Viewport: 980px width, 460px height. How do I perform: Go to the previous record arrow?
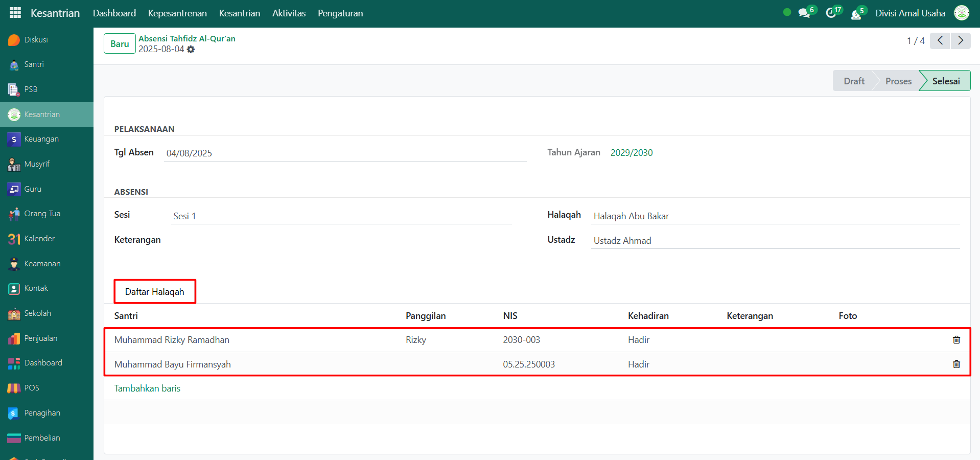(x=940, y=40)
